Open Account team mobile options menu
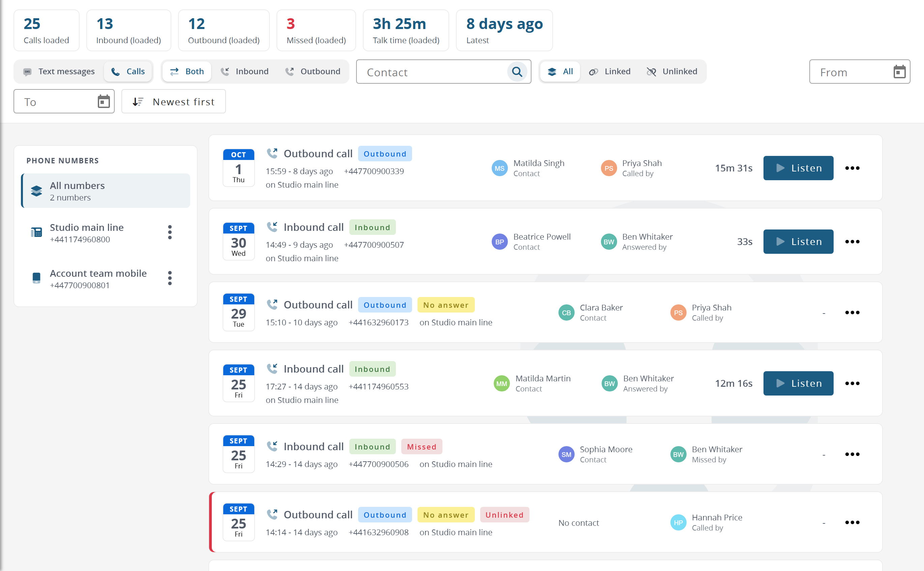 tap(170, 278)
